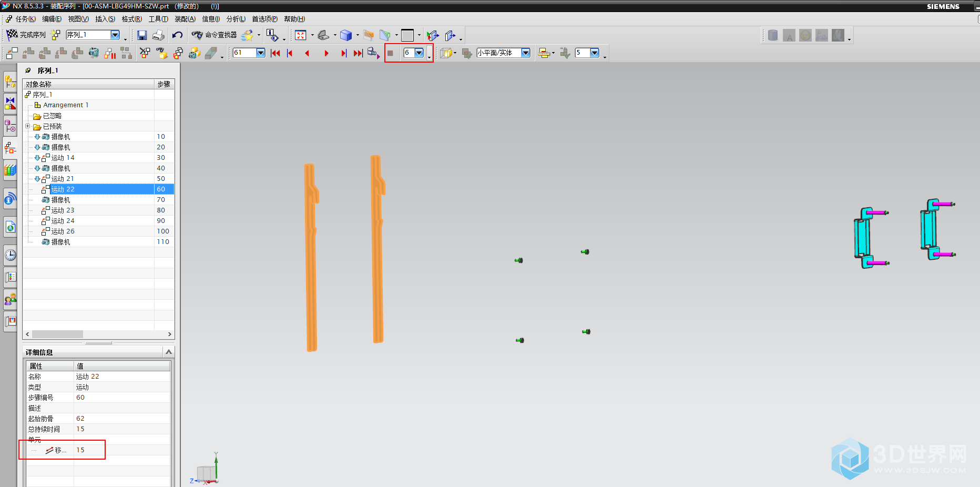Rewind to start of sequence
This screenshot has height=487, width=980.
click(275, 53)
